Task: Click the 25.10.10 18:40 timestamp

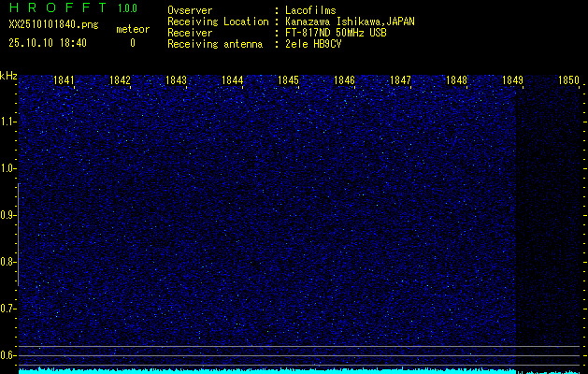Action: coord(47,43)
